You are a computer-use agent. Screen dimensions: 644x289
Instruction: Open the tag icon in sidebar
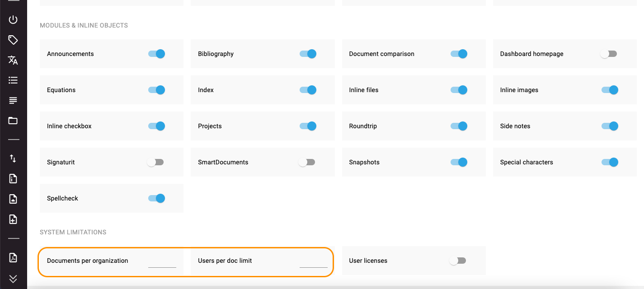(13, 40)
